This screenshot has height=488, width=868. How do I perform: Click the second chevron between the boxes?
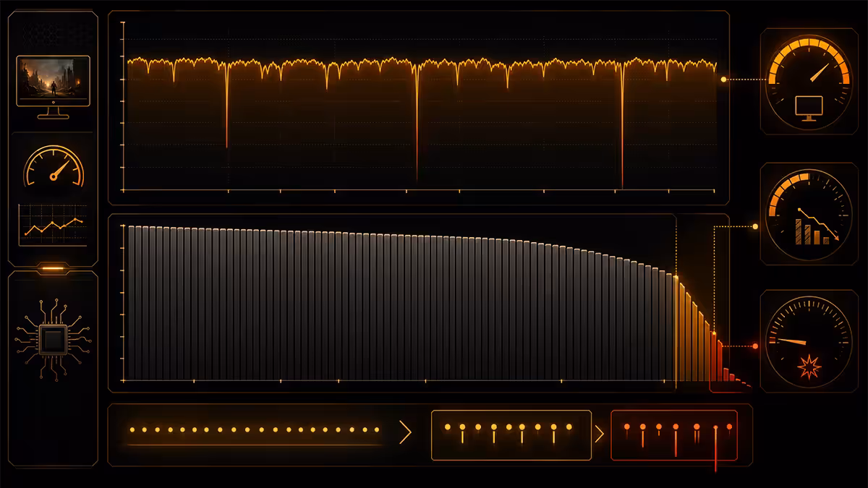click(600, 435)
